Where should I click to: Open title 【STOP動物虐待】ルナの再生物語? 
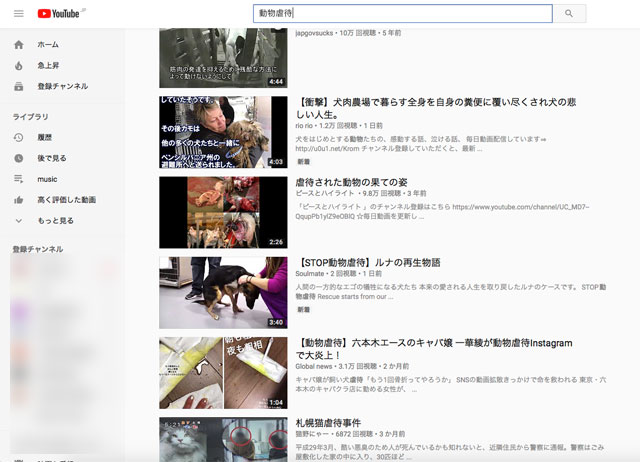point(368,262)
